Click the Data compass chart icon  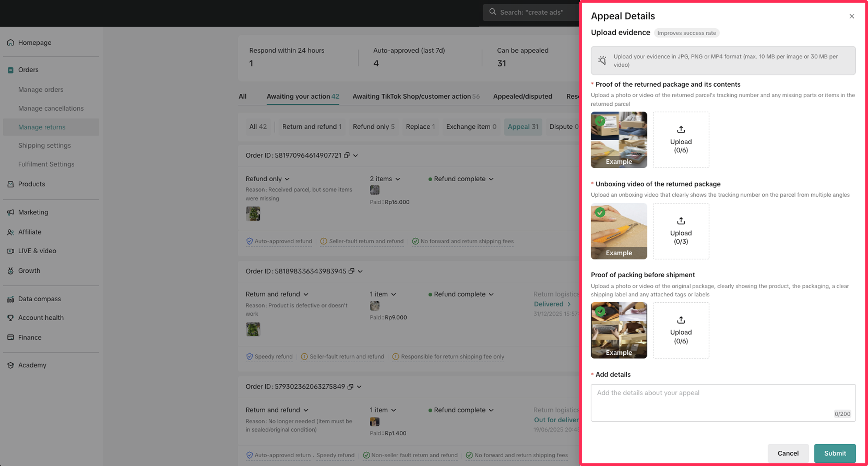[x=10, y=299]
